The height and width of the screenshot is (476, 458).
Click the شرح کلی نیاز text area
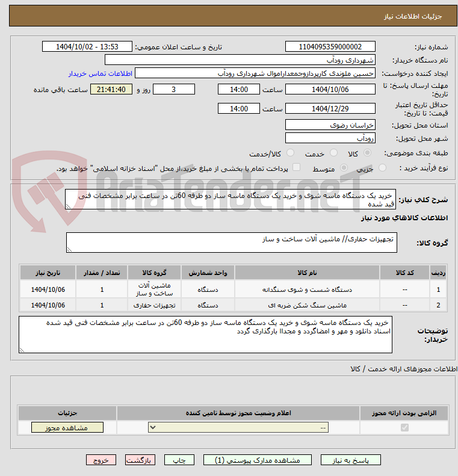click(231, 199)
